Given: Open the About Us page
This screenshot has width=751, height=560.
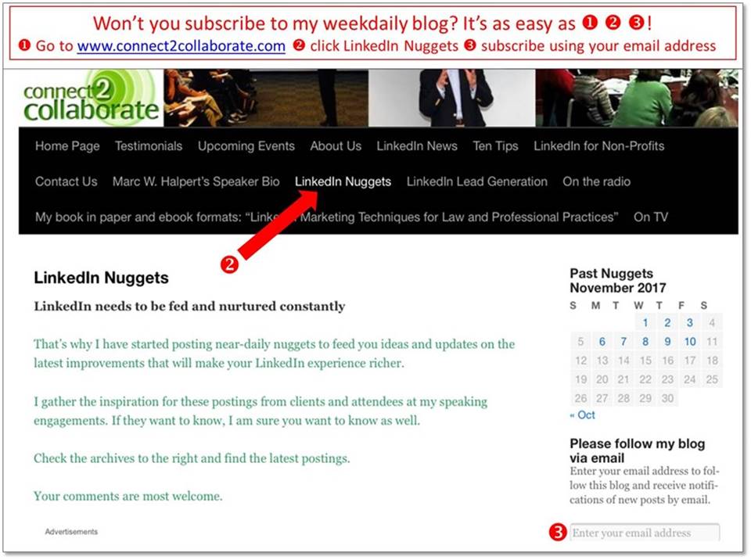Looking at the screenshot, I should pos(336,146).
